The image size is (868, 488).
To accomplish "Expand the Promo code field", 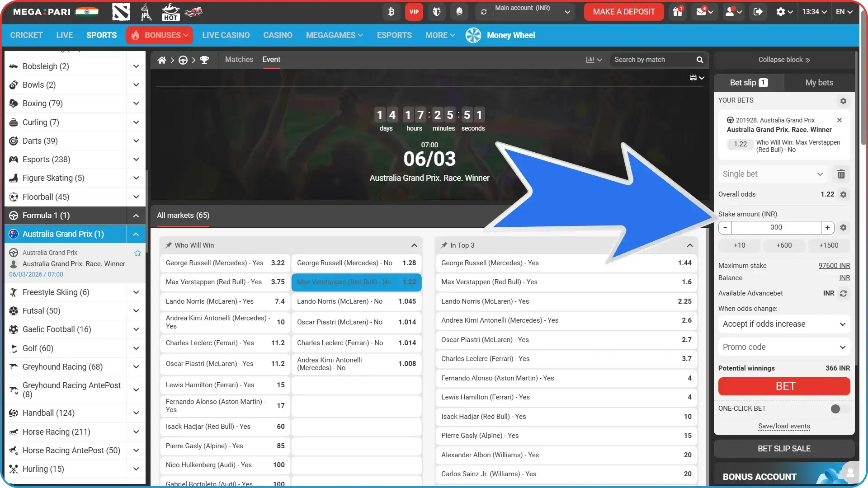I will [x=784, y=347].
